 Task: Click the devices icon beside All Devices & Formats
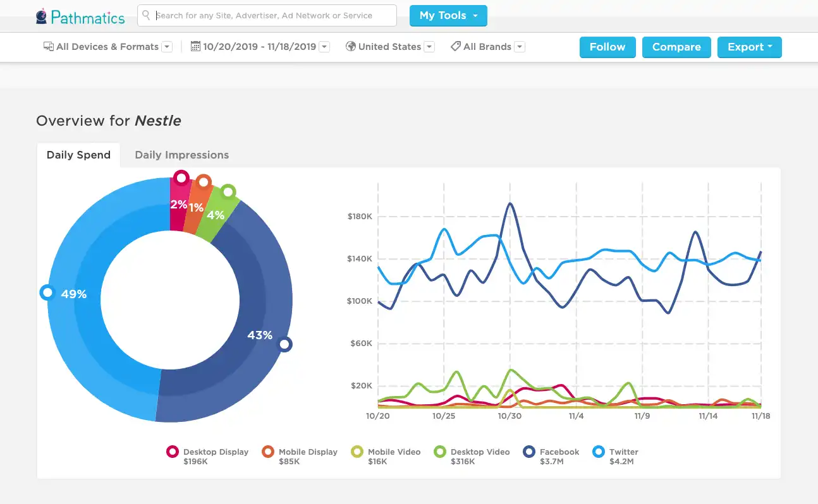[48, 47]
